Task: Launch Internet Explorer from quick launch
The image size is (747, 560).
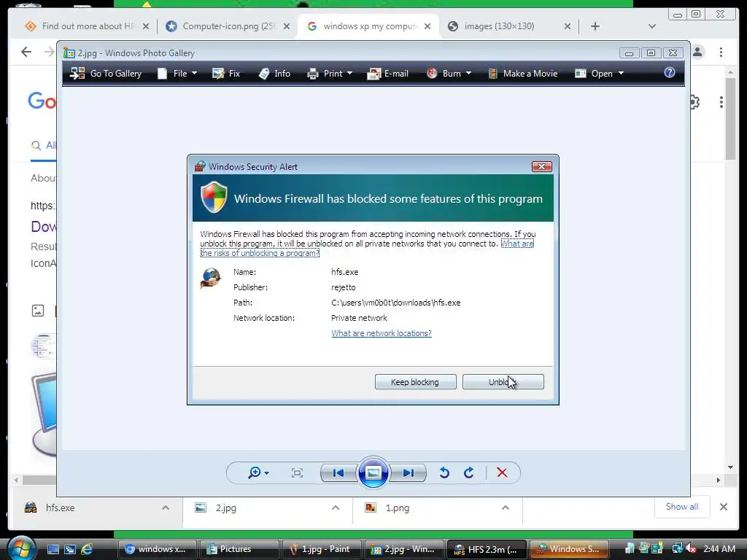Action: (88, 549)
